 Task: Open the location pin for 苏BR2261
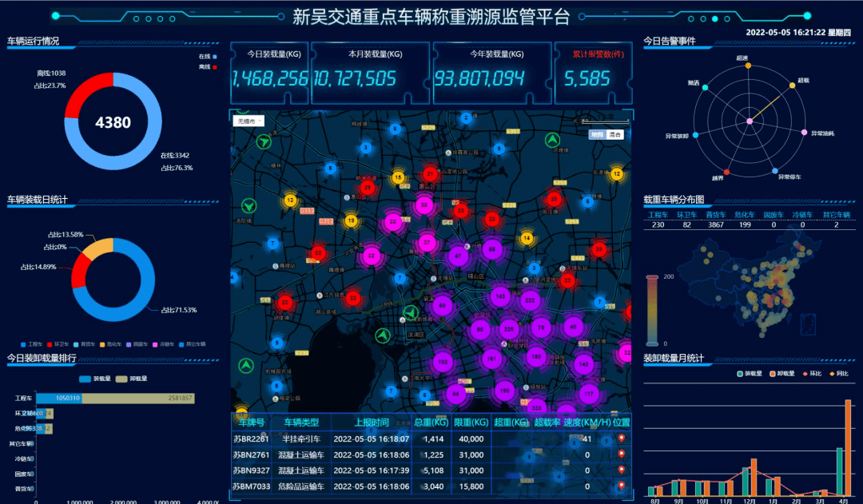(622, 438)
